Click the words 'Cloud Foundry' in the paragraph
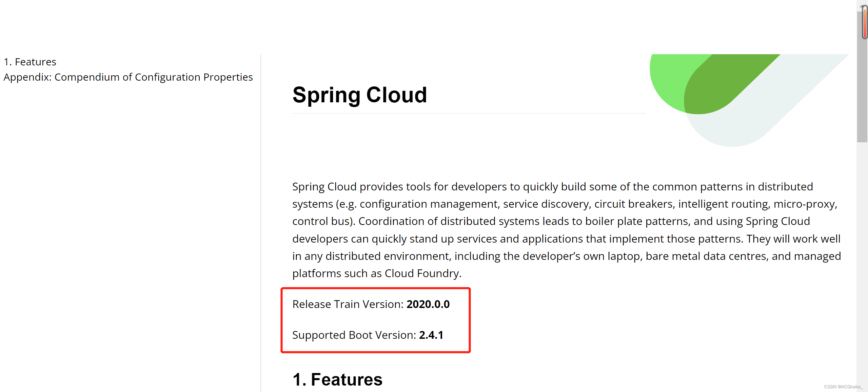868x392 pixels. point(422,273)
